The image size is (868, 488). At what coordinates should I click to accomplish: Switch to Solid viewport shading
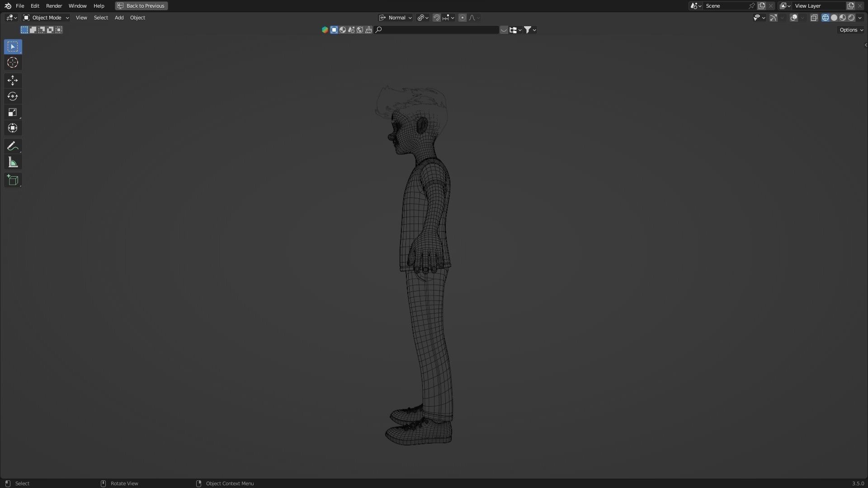[x=834, y=18]
